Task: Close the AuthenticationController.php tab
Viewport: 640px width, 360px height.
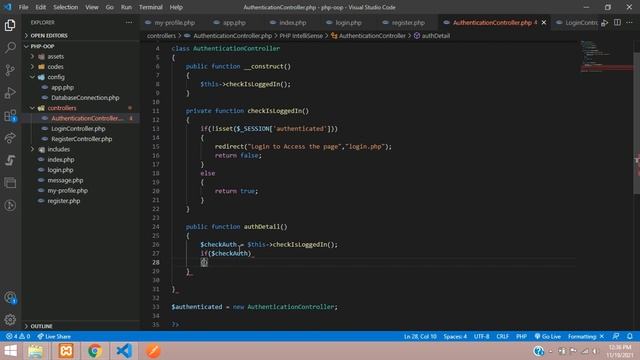Action: 544,23
